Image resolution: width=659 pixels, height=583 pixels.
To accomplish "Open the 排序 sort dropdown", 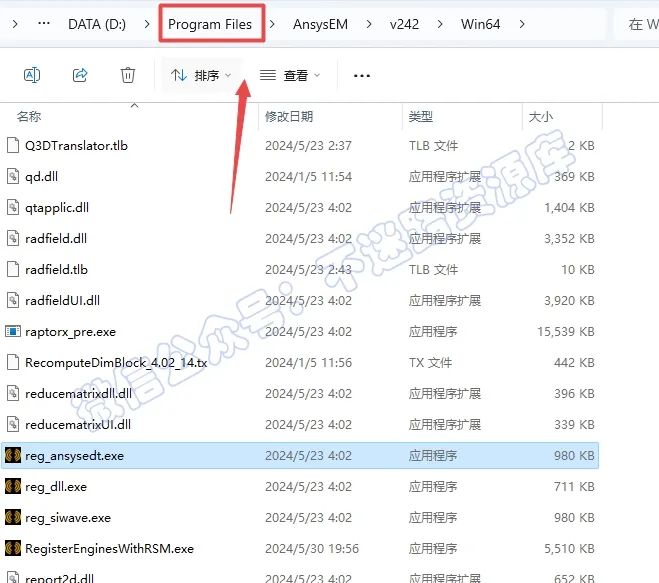I will (201, 75).
